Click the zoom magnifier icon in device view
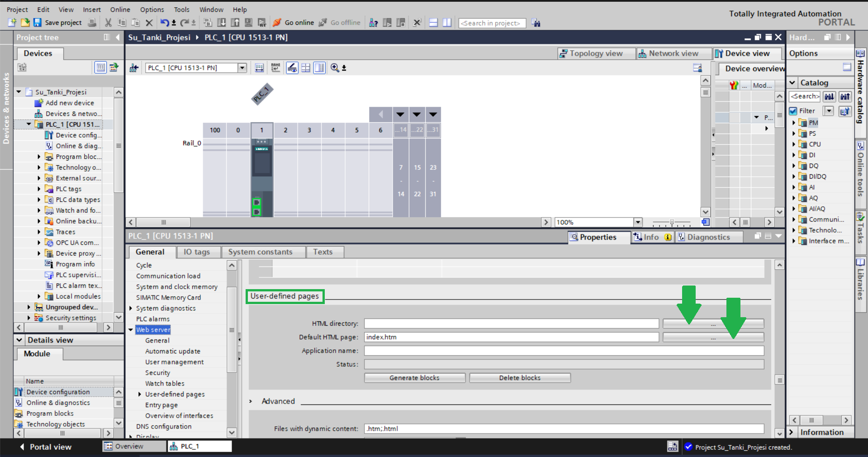Image resolution: width=868 pixels, height=457 pixels. [335, 68]
